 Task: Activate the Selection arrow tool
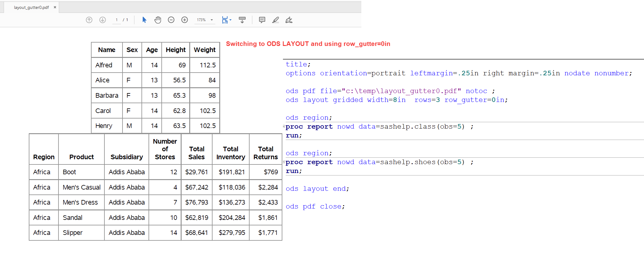[144, 20]
